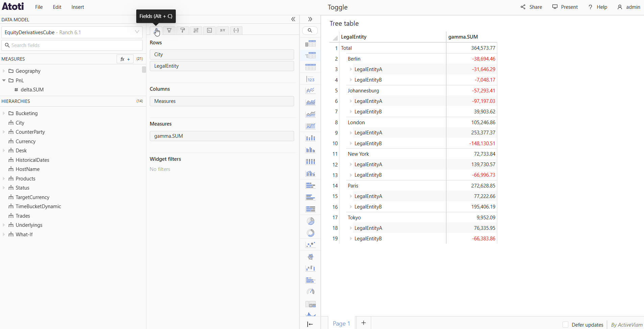644x329 pixels.
Task: Expand LegalEntityA under Berlin
Action: coord(351,69)
